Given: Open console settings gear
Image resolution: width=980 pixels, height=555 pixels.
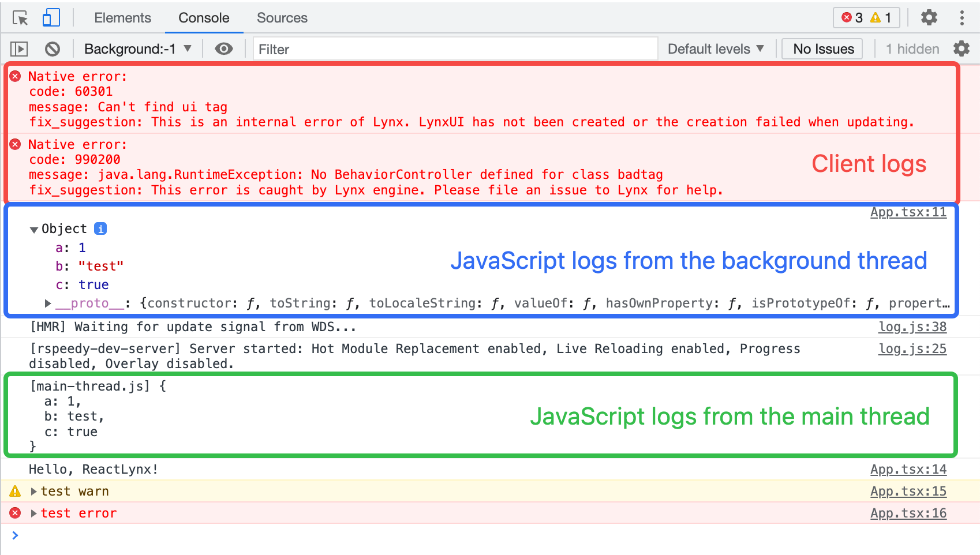Looking at the screenshot, I should (x=962, y=48).
